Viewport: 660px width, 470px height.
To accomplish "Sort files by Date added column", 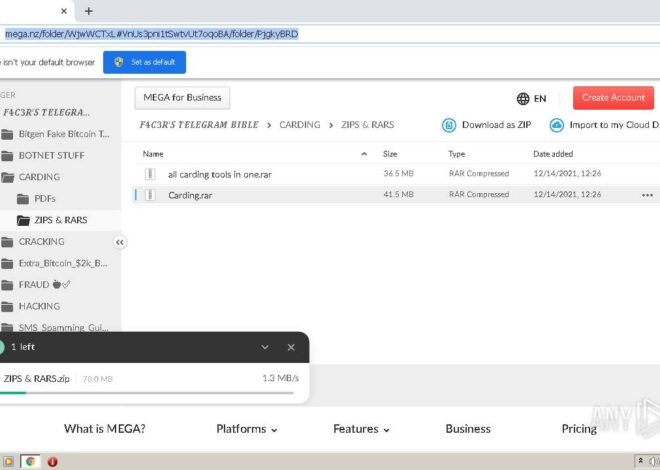I will 553,154.
